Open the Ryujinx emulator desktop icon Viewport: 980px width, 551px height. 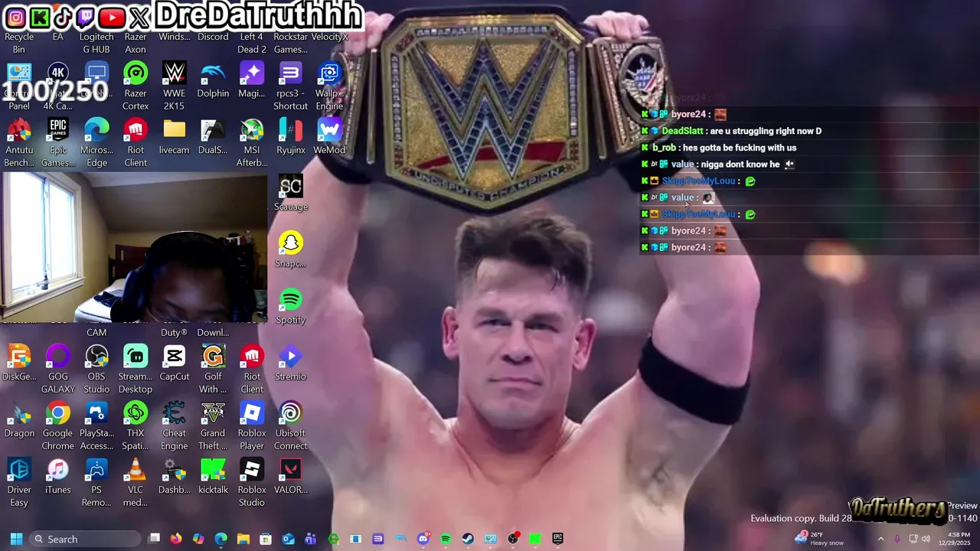pyautogui.click(x=291, y=137)
